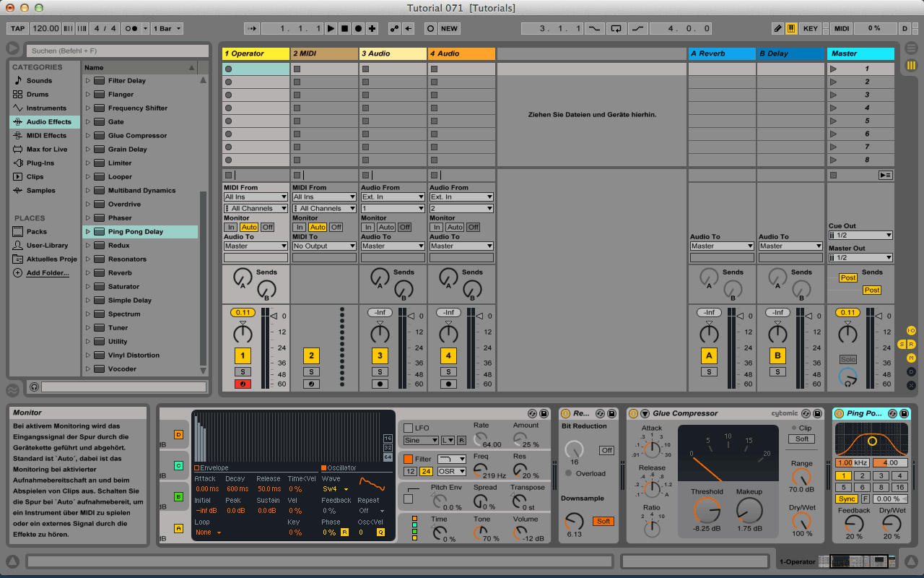Arm track 1 Operator for recording
Screen dimensions: 924x578
tap(243, 384)
